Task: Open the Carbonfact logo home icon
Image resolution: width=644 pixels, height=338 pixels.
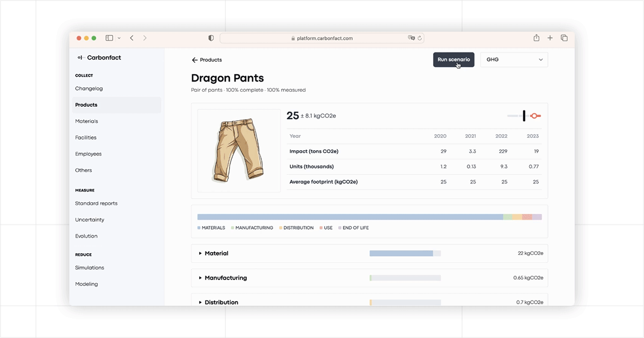Action: [80, 57]
